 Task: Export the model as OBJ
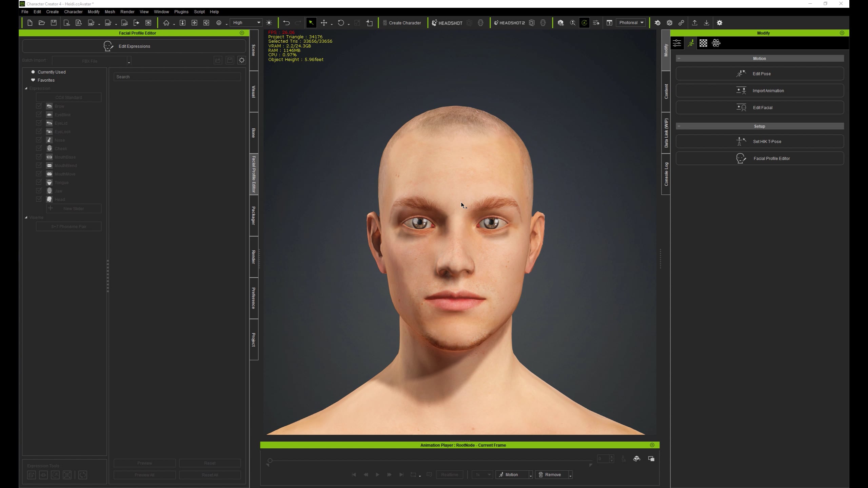click(91, 23)
